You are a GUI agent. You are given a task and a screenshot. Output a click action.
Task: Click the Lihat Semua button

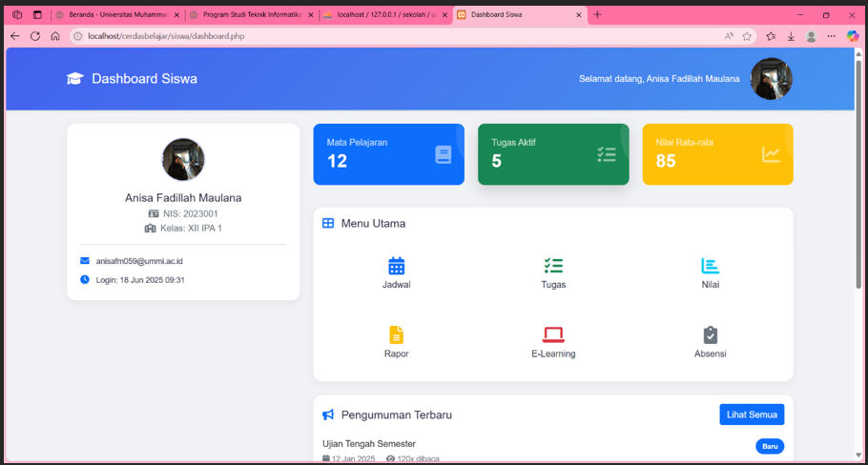(x=752, y=414)
